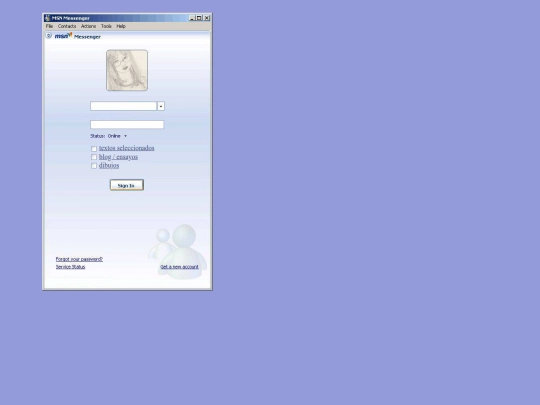Viewport: 540px width, 405px height.
Task: Click the e-mail address input field
Action: click(123, 106)
